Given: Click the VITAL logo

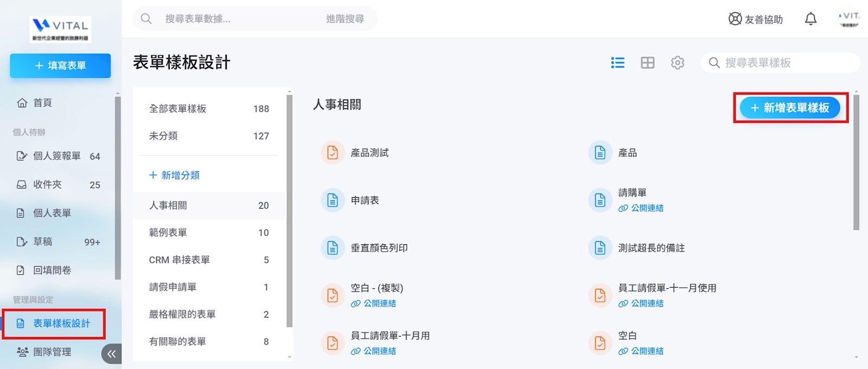Looking at the screenshot, I should coord(60,29).
